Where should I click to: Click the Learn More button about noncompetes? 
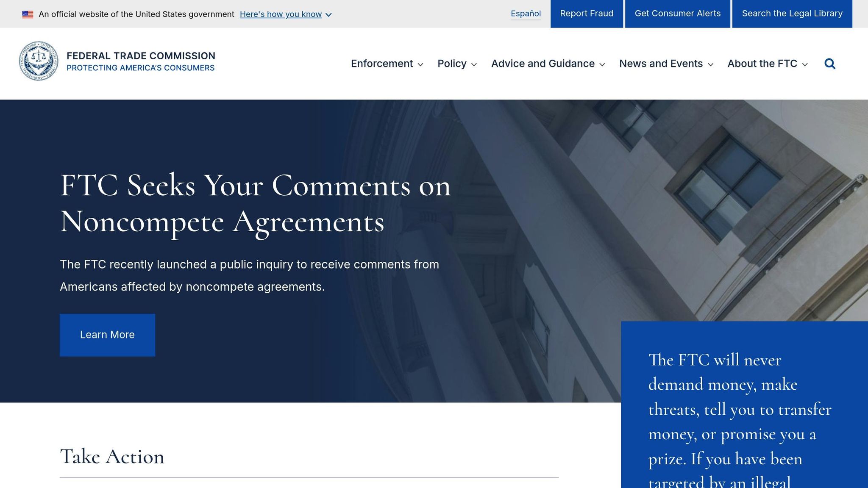click(x=107, y=335)
